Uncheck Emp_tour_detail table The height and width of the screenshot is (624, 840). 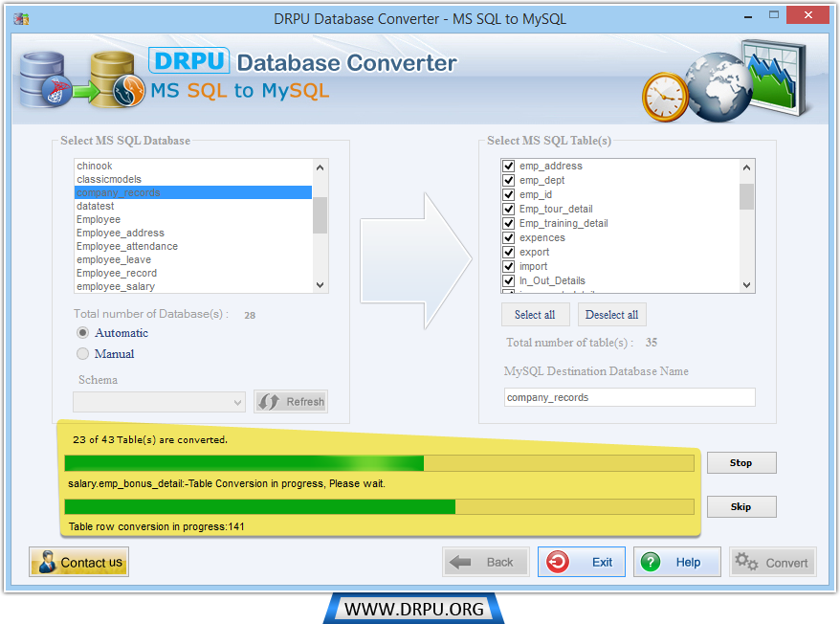point(508,209)
